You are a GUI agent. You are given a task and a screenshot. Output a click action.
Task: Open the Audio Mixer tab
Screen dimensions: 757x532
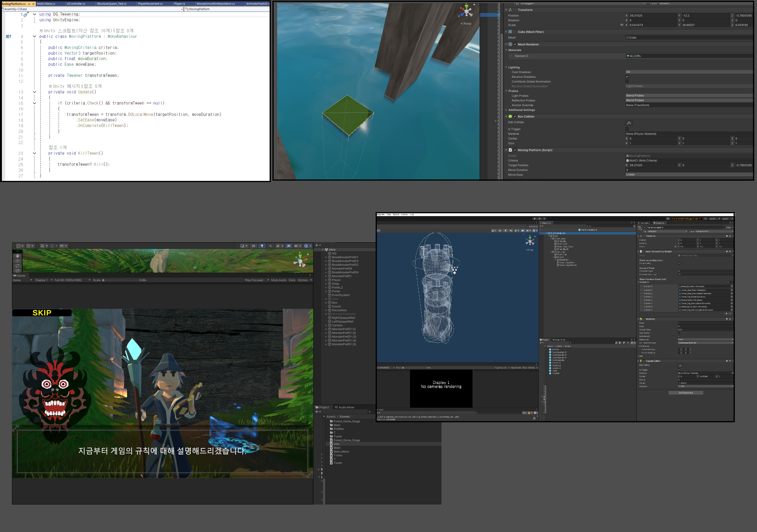(x=345, y=407)
